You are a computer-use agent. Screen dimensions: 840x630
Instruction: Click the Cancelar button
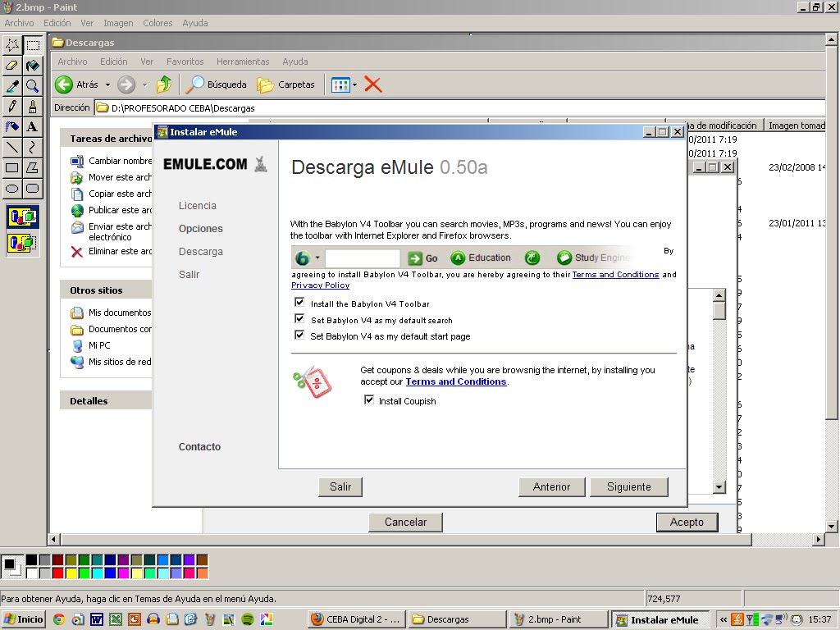tap(405, 523)
